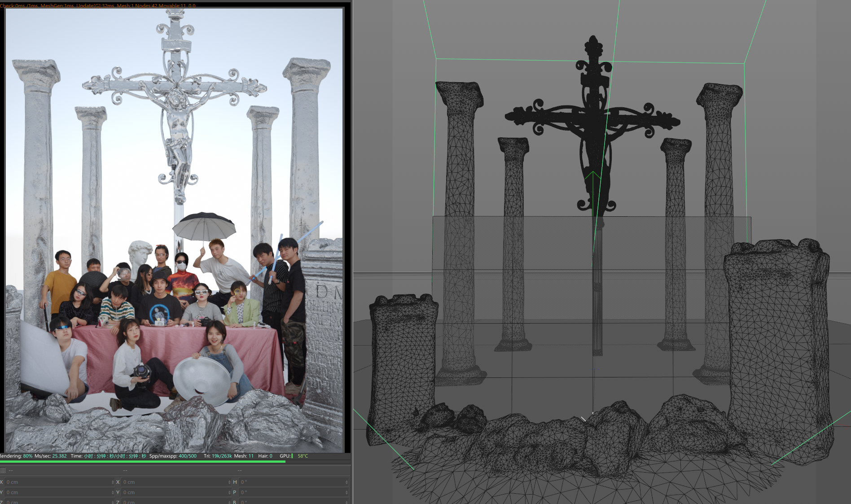This screenshot has width=851, height=504.
Task: Click the rendered group photo in the Live Viewer
Action: (x=174, y=230)
